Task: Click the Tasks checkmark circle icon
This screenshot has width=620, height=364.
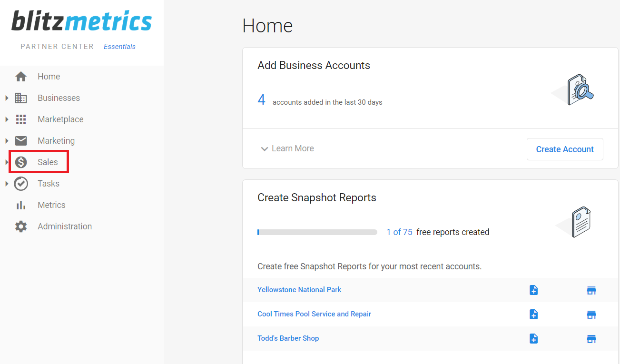Action: point(21,184)
